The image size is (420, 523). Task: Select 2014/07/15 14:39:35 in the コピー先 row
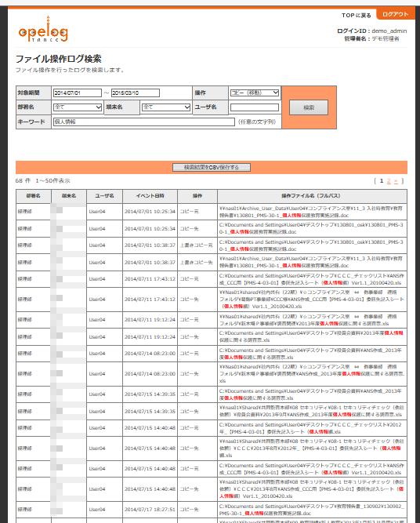coord(150,411)
